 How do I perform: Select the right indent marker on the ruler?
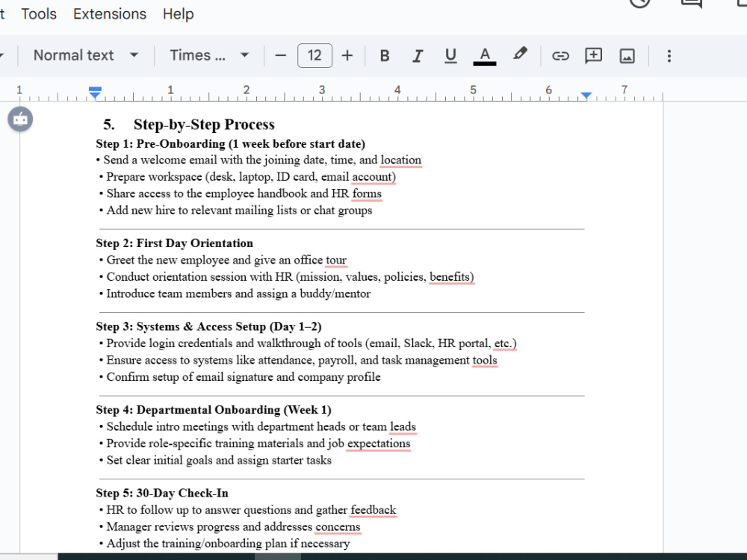[586, 96]
